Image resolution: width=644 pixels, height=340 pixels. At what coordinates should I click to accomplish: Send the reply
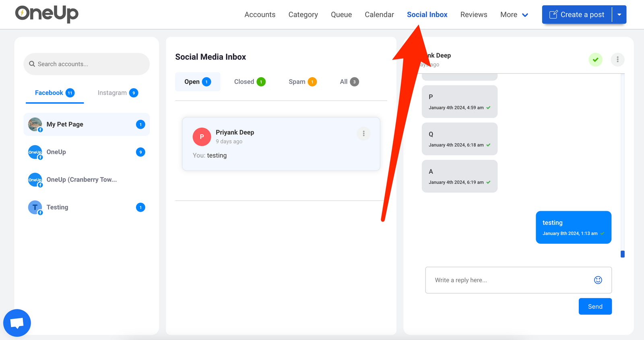pos(595,307)
